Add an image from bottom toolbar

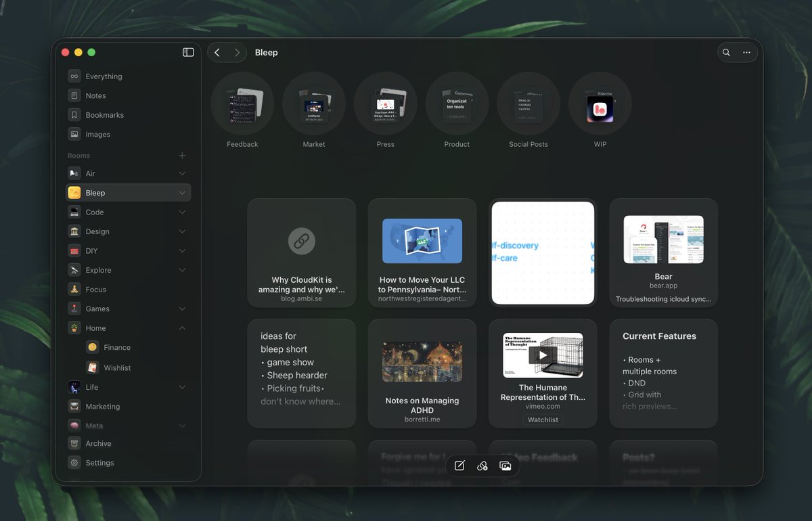pos(505,466)
